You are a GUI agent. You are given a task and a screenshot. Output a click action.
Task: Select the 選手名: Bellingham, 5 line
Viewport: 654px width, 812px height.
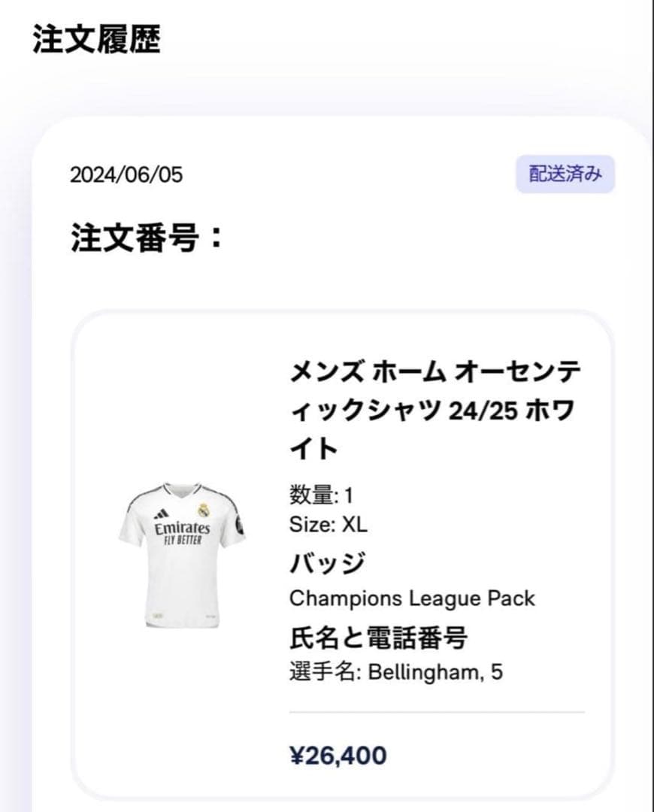coord(395,671)
